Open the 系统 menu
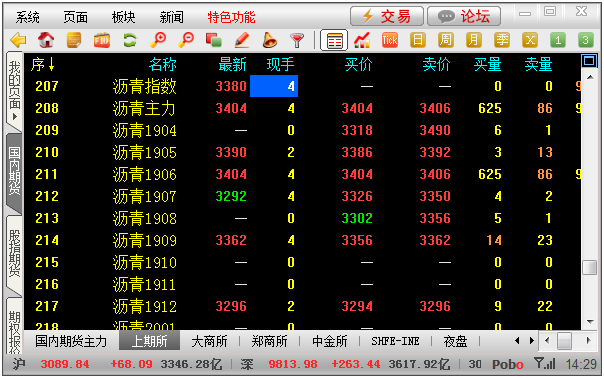This screenshot has width=604, height=378. coord(28,17)
